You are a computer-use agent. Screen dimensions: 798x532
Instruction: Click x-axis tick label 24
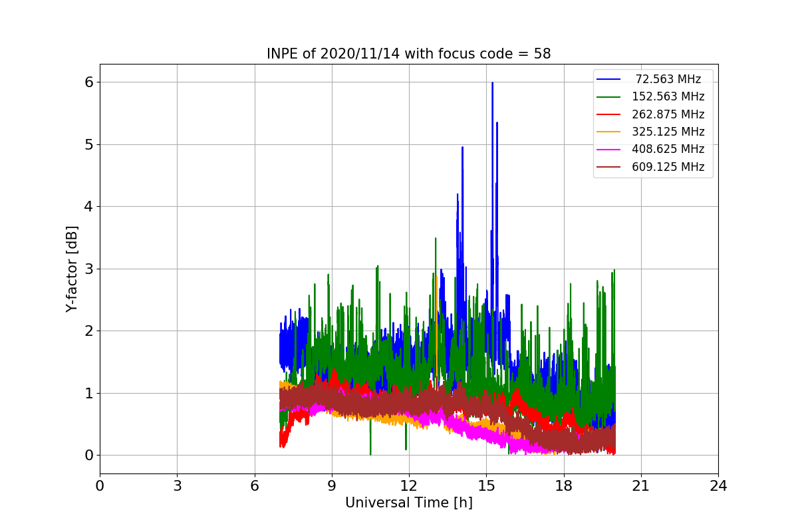[x=718, y=486]
